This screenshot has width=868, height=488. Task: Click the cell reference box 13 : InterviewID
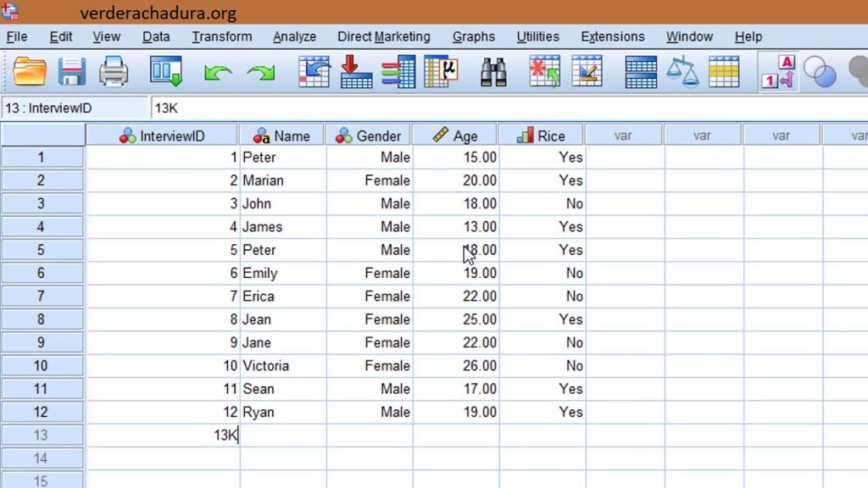pos(75,108)
